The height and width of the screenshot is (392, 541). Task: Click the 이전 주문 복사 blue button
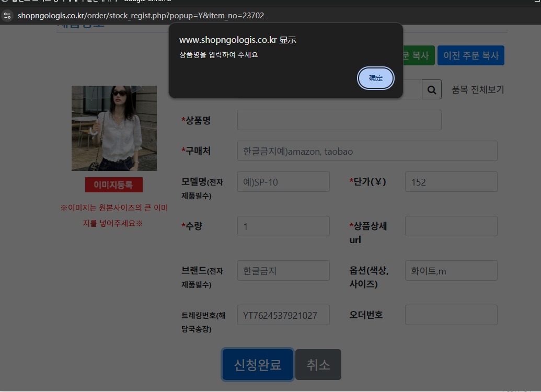[470, 55]
